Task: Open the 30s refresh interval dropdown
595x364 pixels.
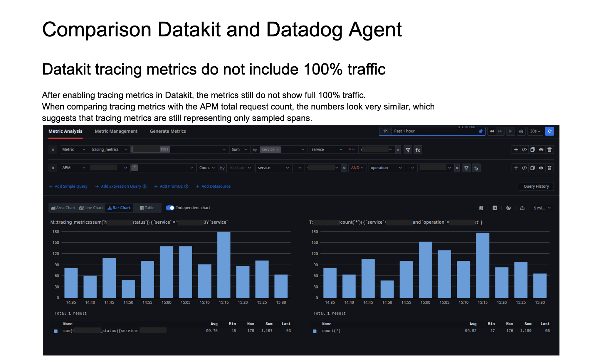Action: [x=535, y=131]
